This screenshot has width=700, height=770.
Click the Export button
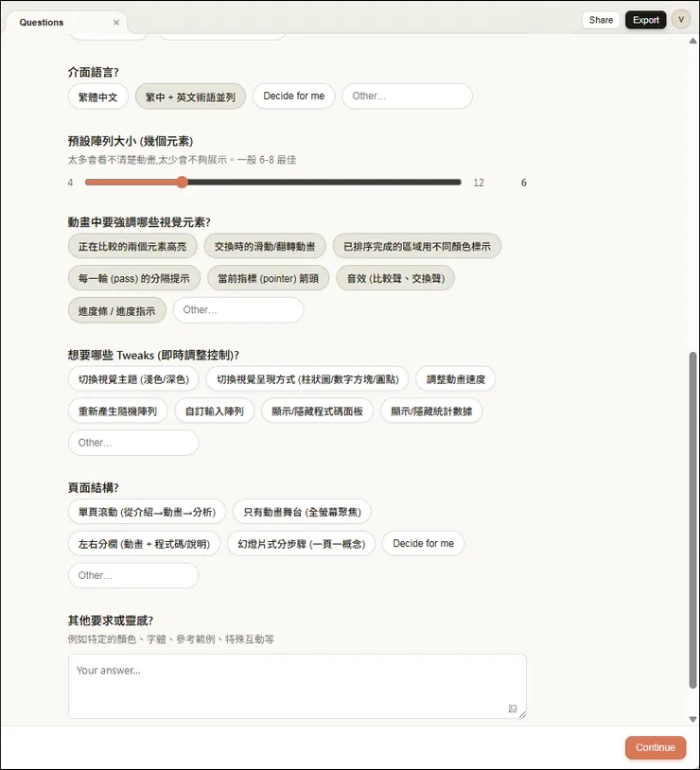pos(645,20)
